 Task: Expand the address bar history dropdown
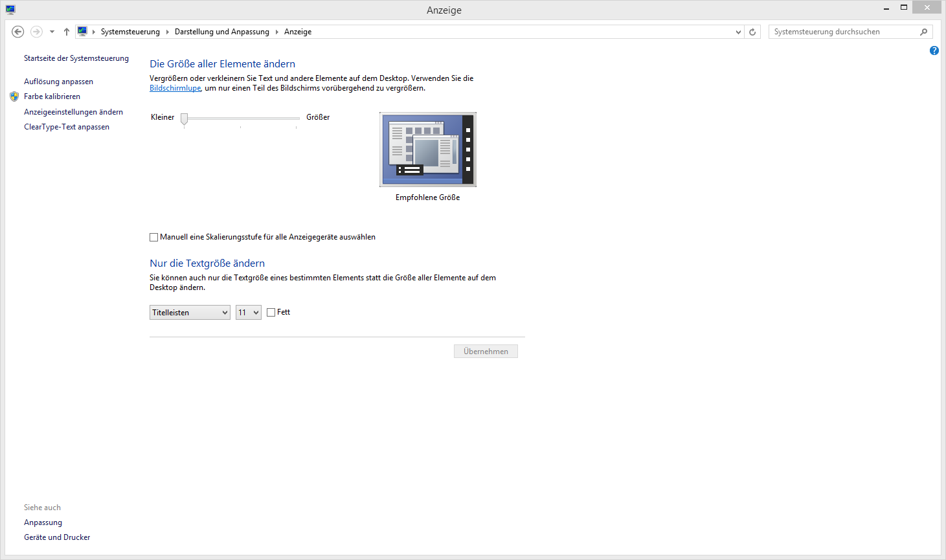[x=738, y=32]
